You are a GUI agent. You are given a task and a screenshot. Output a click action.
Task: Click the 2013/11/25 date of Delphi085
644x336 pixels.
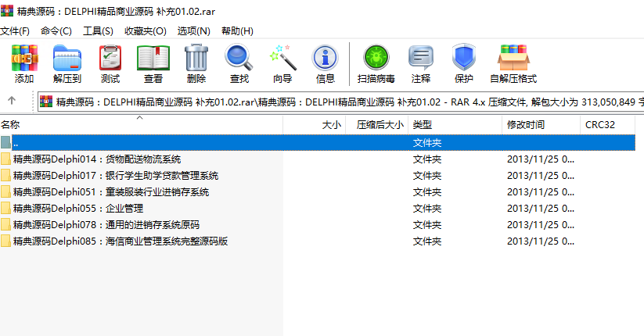(x=541, y=241)
